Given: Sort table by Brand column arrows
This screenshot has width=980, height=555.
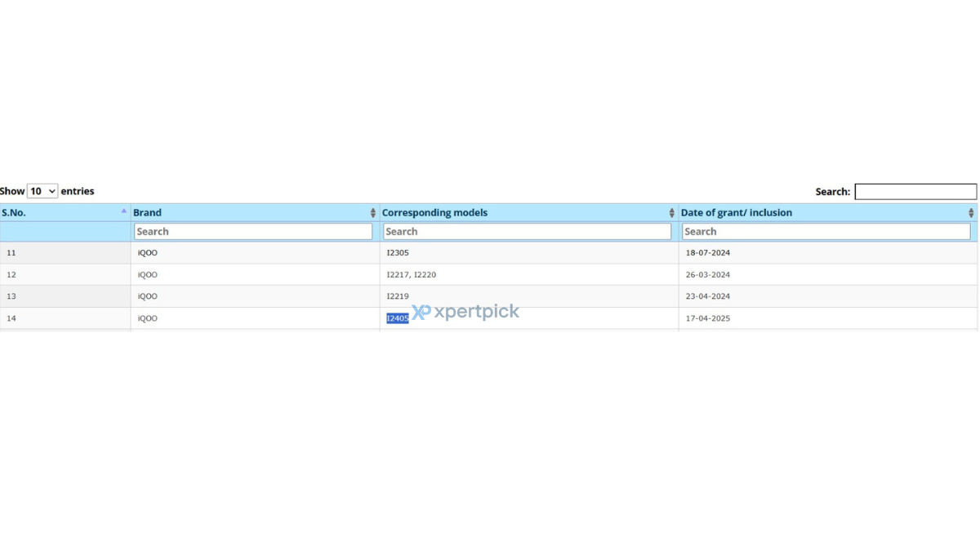Looking at the screenshot, I should click(x=373, y=212).
